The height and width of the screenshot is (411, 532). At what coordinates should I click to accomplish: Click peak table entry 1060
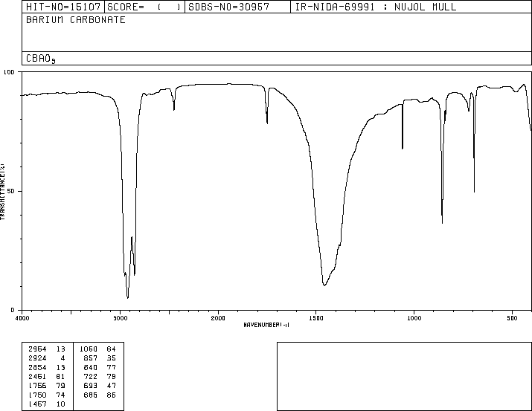(x=89, y=349)
